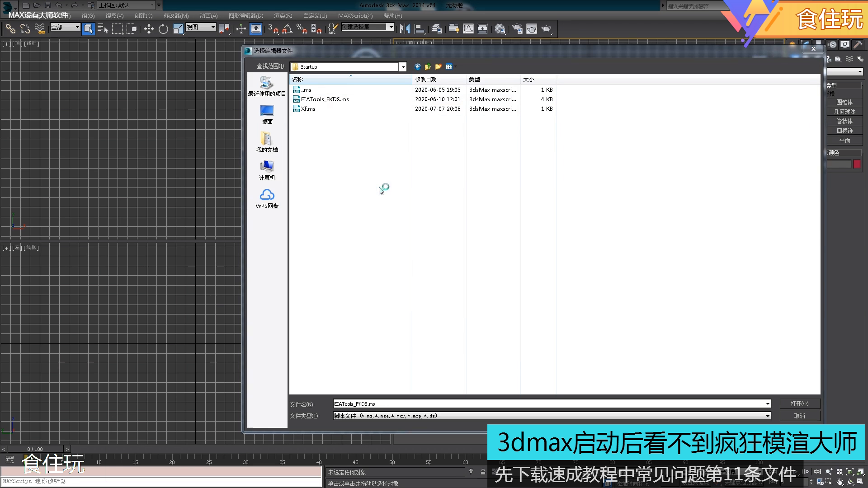This screenshot has width=868, height=488.
Task: Toggle Keyboard Shortcut Override button
Action: click(x=256, y=29)
